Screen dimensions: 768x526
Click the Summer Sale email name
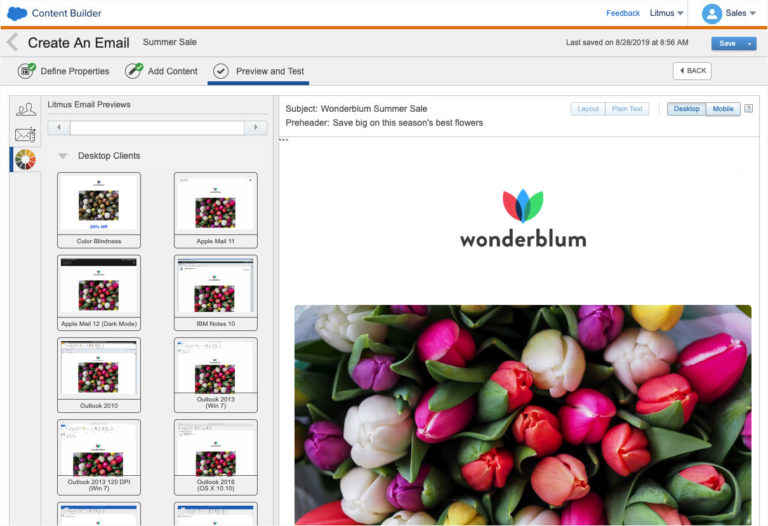coord(169,42)
